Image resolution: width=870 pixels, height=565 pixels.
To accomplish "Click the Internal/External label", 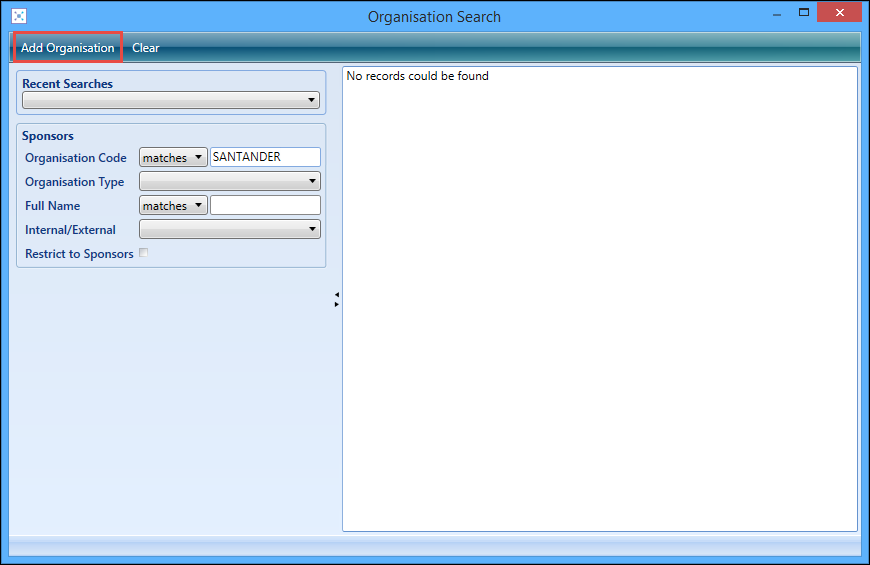I will point(70,230).
